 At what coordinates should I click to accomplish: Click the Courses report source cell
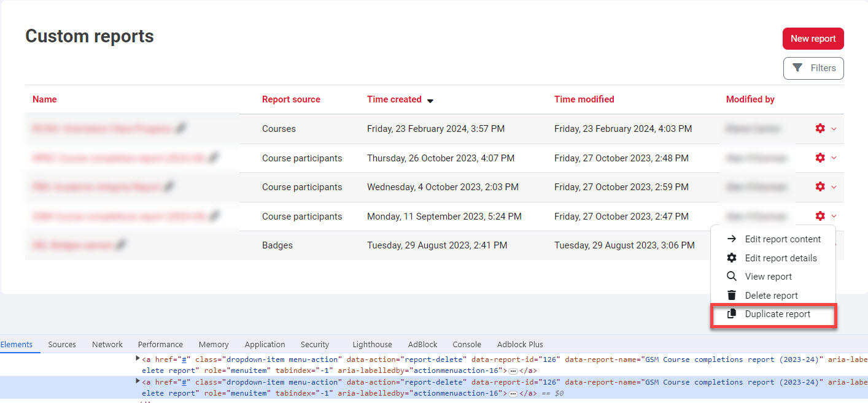(x=279, y=129)
